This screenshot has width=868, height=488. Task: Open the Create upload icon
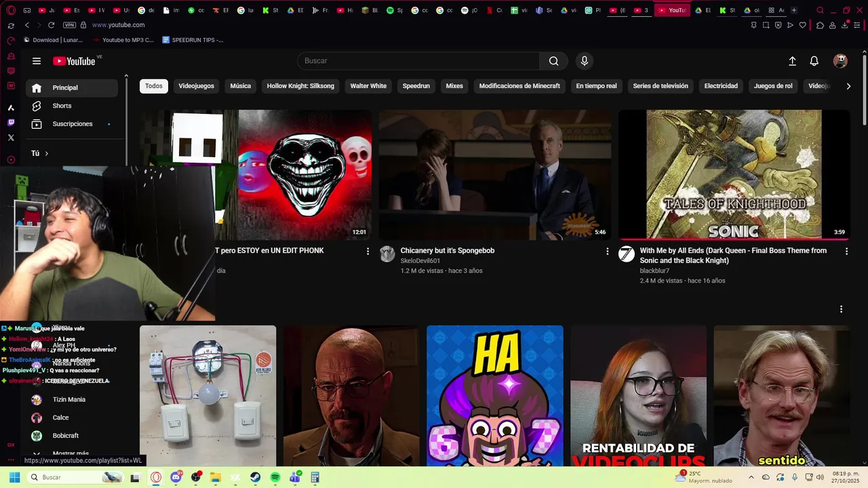[x=792, y=61]
